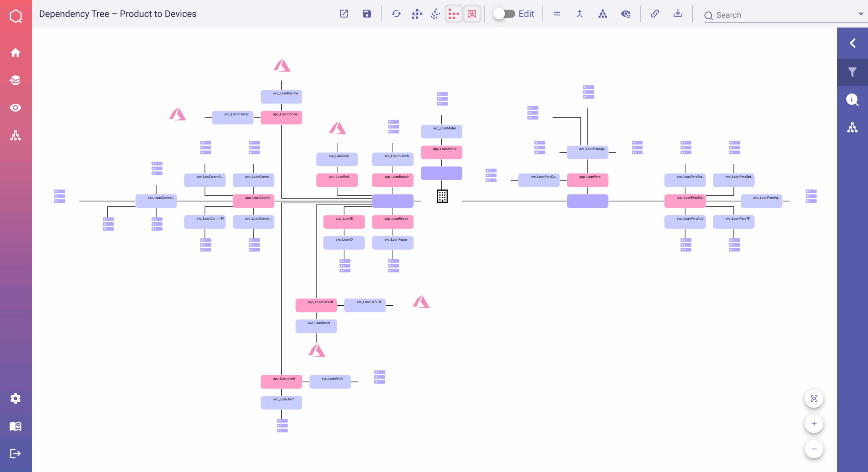The image size is (868, 472).
Task: Select the hierarchical layout icon
Action: 417,14
